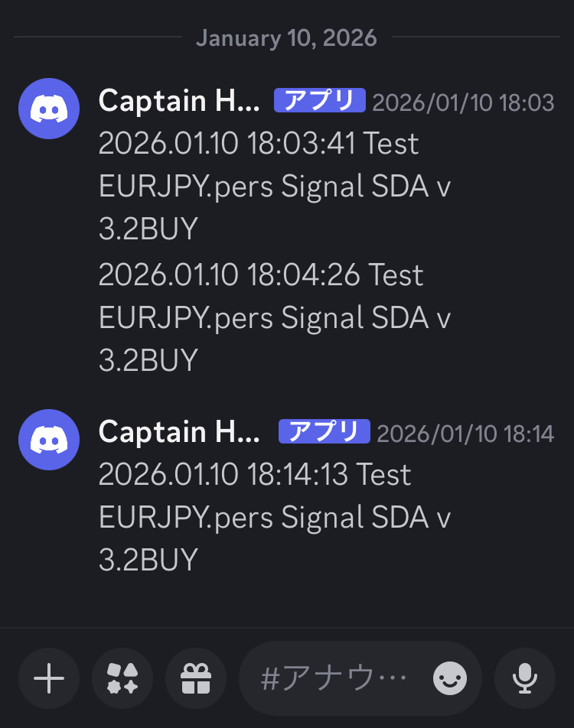Viewport: 574px width, 728px height.
Task: Tap the gift icon
Action: tap(196, 678)
